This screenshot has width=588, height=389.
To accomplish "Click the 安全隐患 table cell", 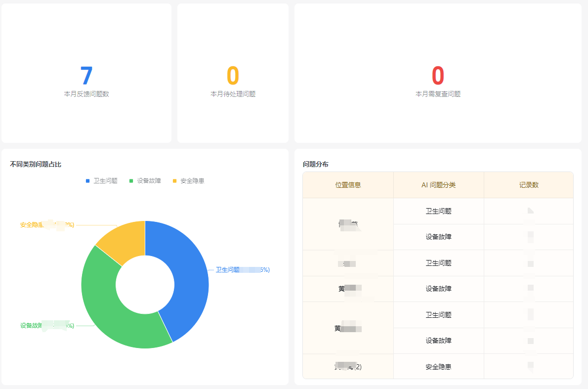I will [x=438, y=367].
